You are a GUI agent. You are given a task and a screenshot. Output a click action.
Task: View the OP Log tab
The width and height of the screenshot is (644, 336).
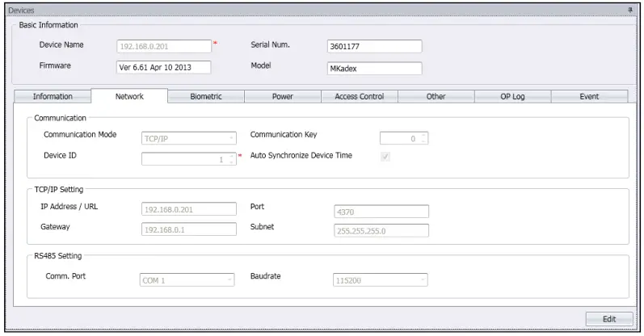512,97
